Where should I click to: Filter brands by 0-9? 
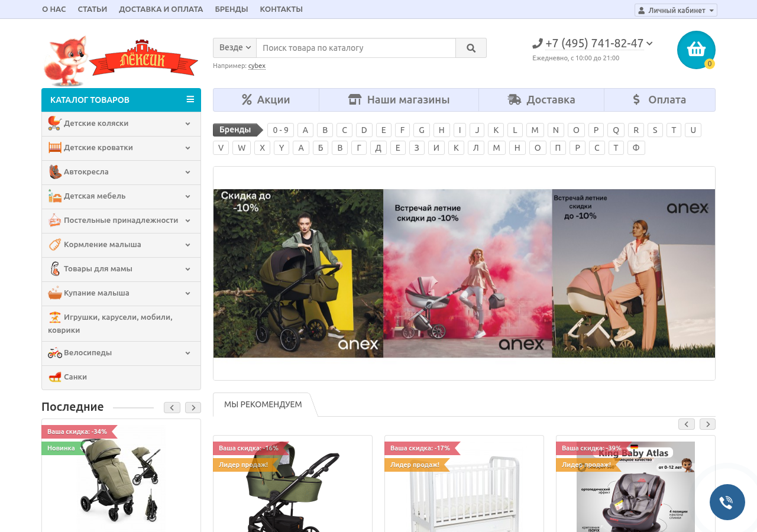pyautogui.click(x=280, y=130)
